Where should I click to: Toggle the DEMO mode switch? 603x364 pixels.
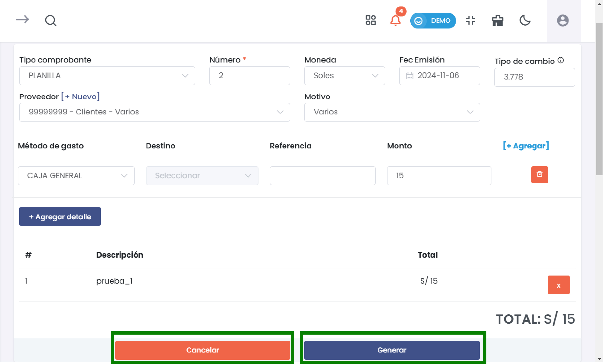click(x=433, y=21)
